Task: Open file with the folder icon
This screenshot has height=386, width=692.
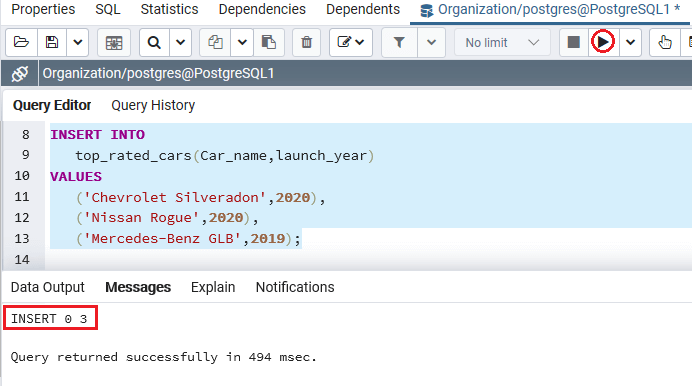Action: [x=21, y=42]
